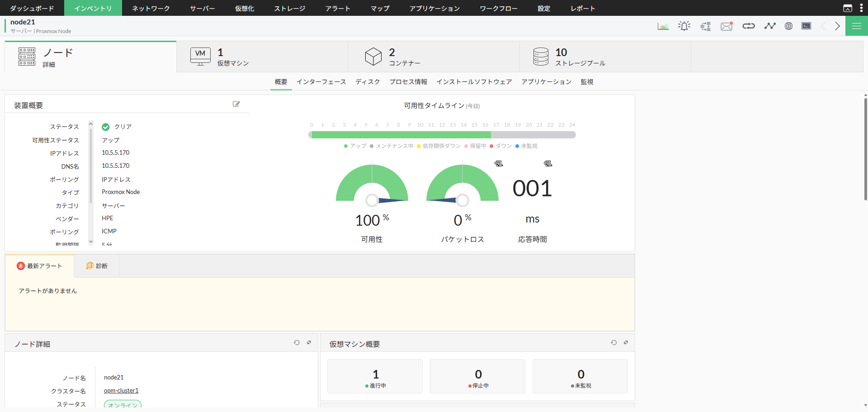Open the workflow diagram icon

[706, 26]
